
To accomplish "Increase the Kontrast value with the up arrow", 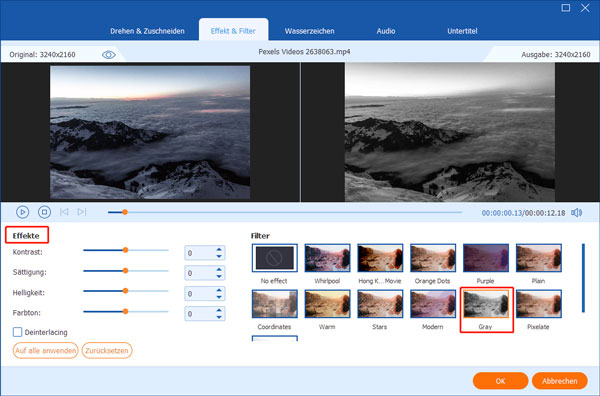I will coord(219,249).
